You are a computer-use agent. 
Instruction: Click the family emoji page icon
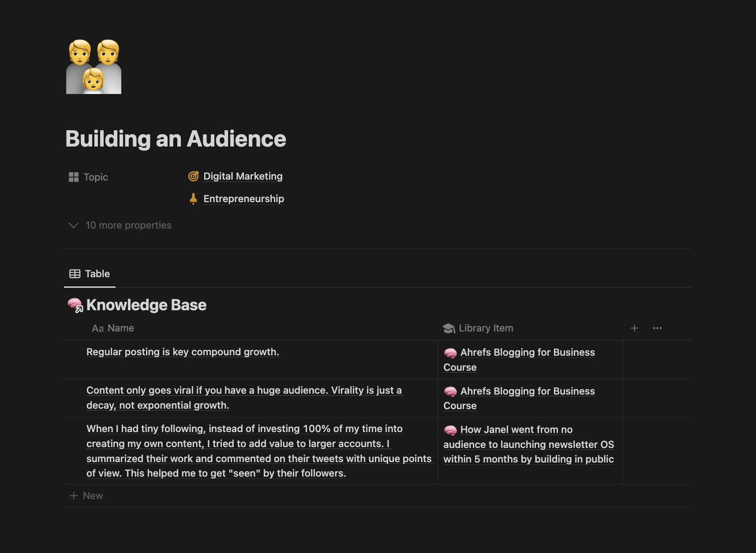click(x=93, y=65)
